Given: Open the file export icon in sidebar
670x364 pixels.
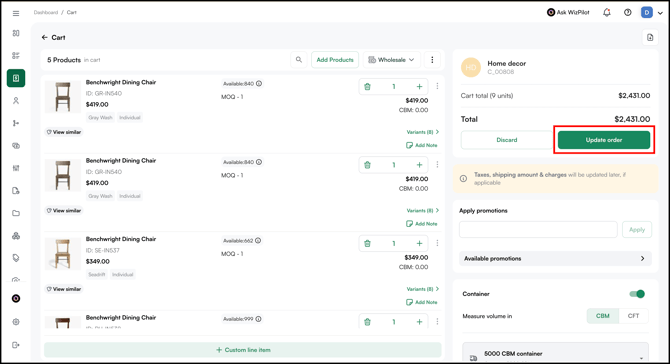Looking at the screenshot, I should pyautogui.click(x=16, y=191).
